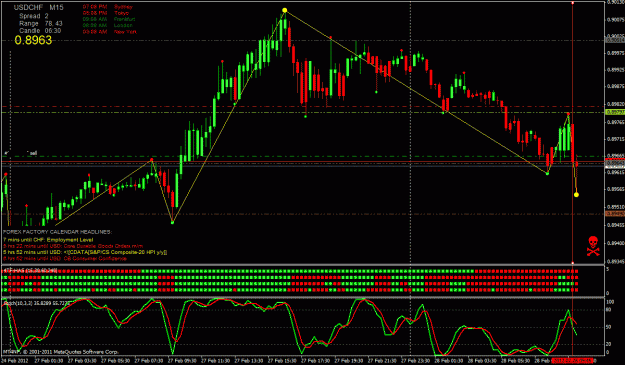Click the 27 Feb 23:30 time label
The width and height of the screenshot is (625, 365).
(415, 361)
